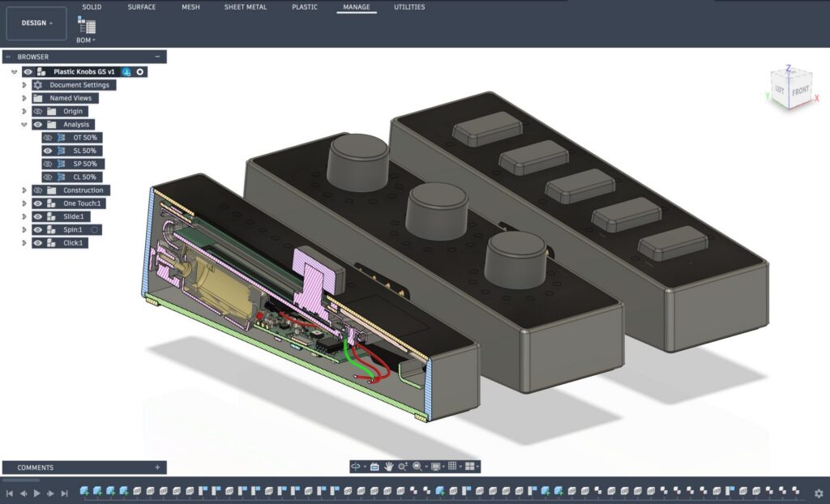Open Display Settings monitor icon
Screen dimensions: 830x504
pyautogui.click(x=435, y=467)
